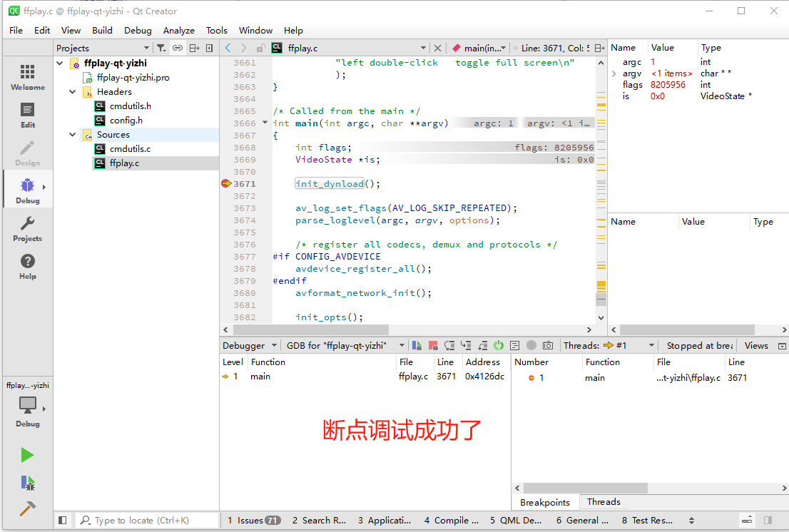Close the Projects sidebar panel
Image resolution: width=789 pixels, height=532 pixels.
pos(209,48)
